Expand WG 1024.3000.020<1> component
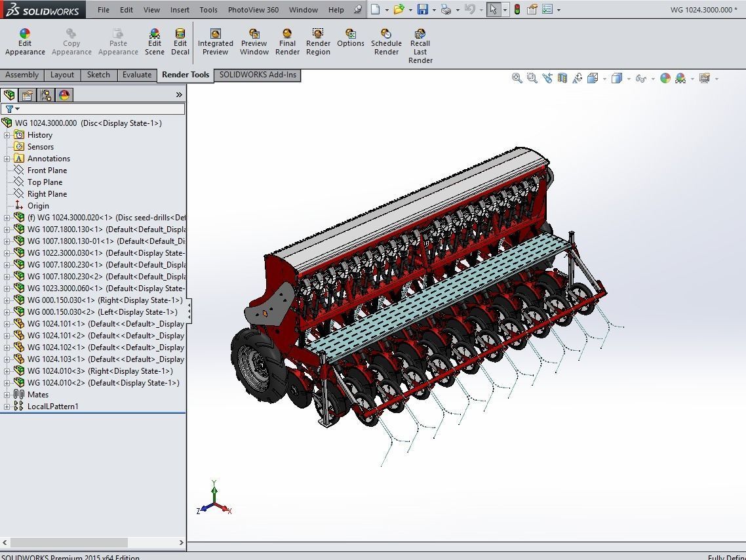This screenshot has width=746, height=560. coord(7,218)
